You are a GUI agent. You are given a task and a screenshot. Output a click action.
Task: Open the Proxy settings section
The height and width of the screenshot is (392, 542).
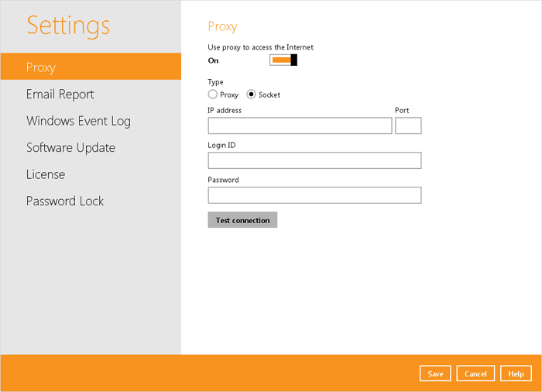91,67
